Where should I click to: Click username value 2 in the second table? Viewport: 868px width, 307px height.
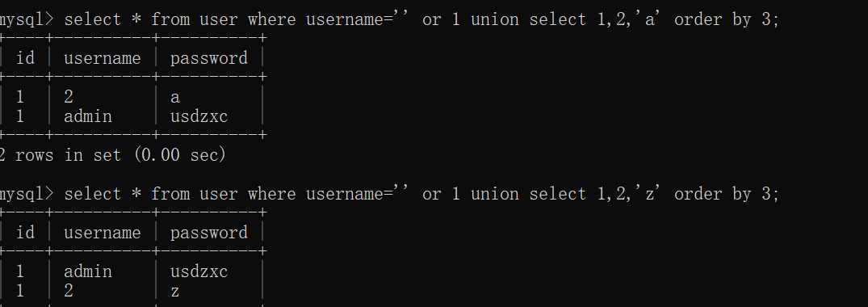tap(69, 290)
